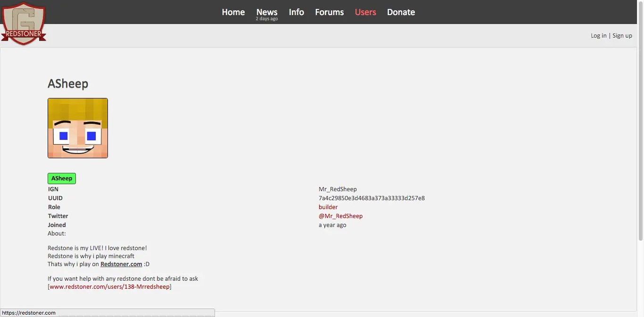Click the "a year ago" joined date
644x317 pixels.
(332, 225)
